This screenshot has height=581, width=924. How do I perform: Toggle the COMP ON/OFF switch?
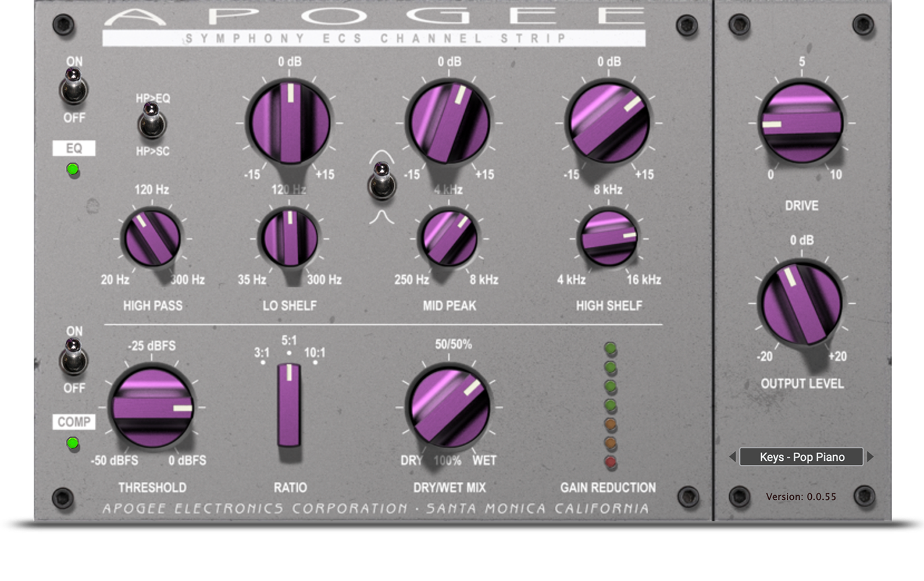[74, 359]
